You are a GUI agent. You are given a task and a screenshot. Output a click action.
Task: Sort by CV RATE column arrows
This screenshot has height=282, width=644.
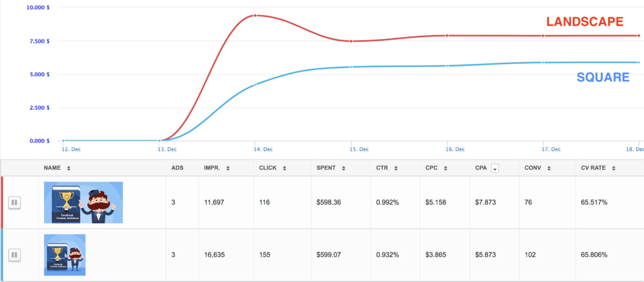pos(613,168)
